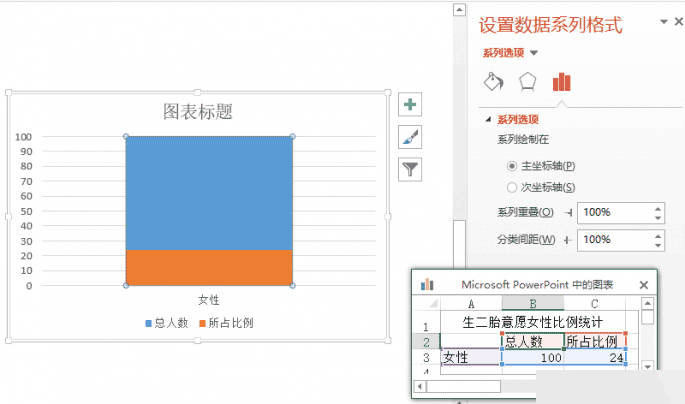Viewport: 685px width, 404px height.
Task: Open the task pane options dropdown arrow
Action: tap(664, 21)
